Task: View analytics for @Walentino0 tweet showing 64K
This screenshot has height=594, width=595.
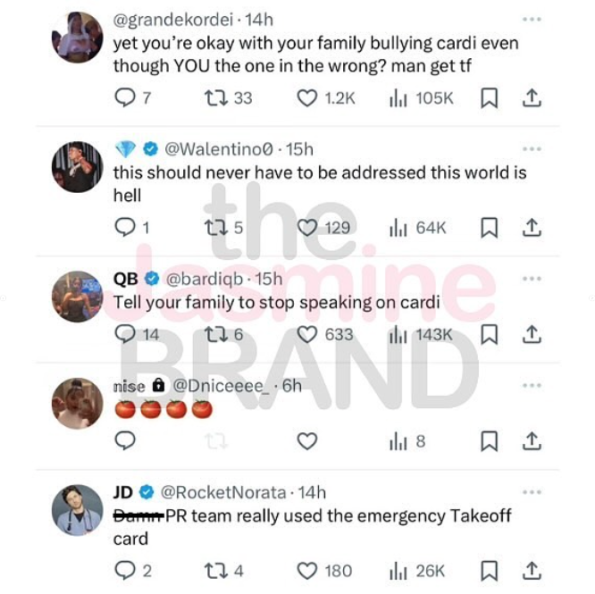Action: (x=417, y=228)
